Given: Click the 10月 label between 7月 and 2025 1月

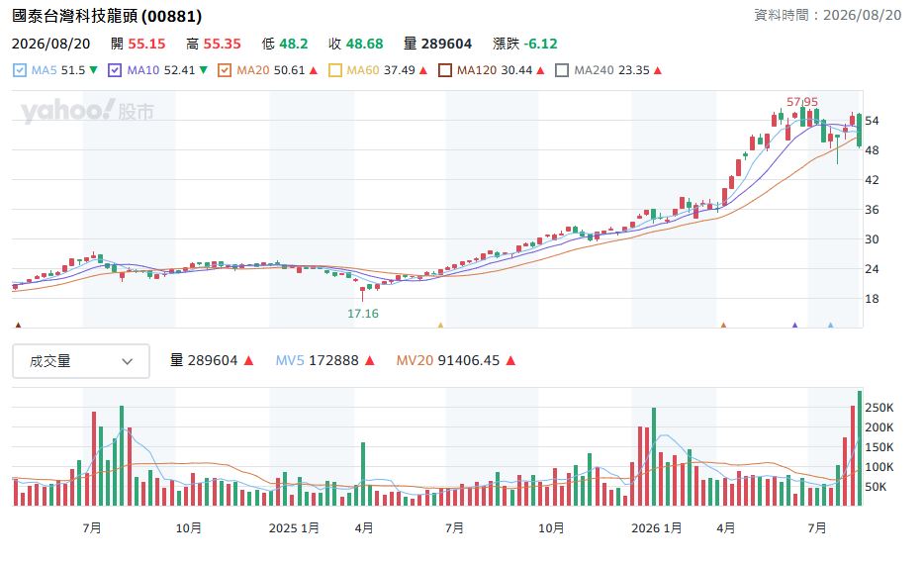Looking at the screenshot, I should click(189, 528).
